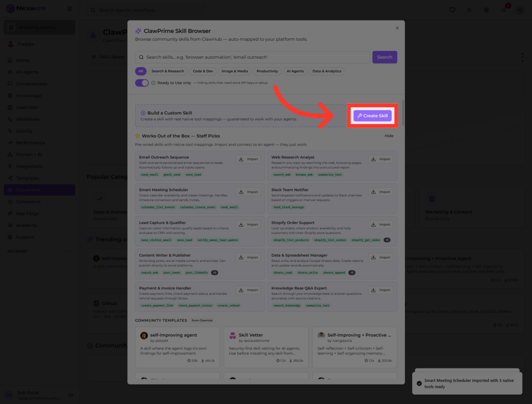Import the Email Outreach Sequence skill

(248, 159)
